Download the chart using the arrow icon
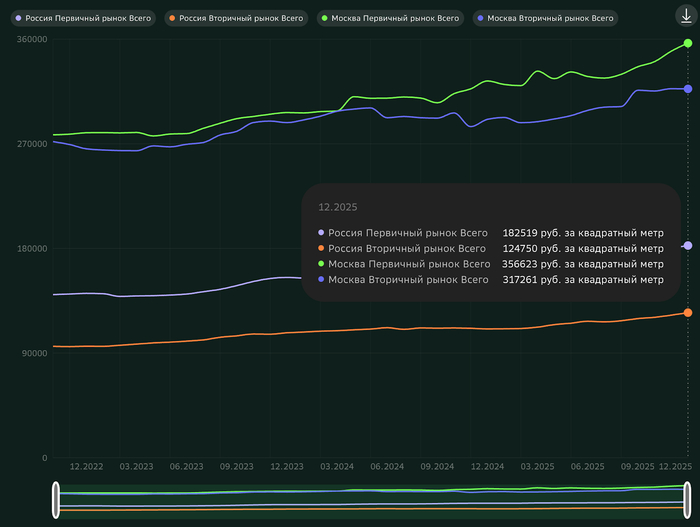 click(686, 17)
